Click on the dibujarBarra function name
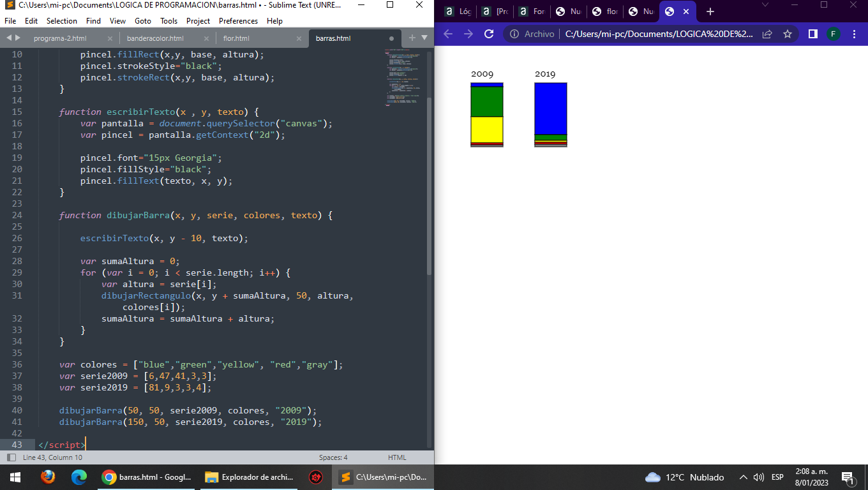 pyautogui.click(x=138, y=215)
